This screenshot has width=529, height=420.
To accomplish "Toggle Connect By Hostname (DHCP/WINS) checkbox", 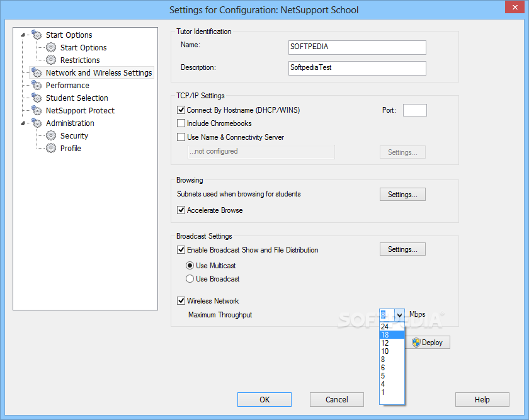I will (181, 110).
